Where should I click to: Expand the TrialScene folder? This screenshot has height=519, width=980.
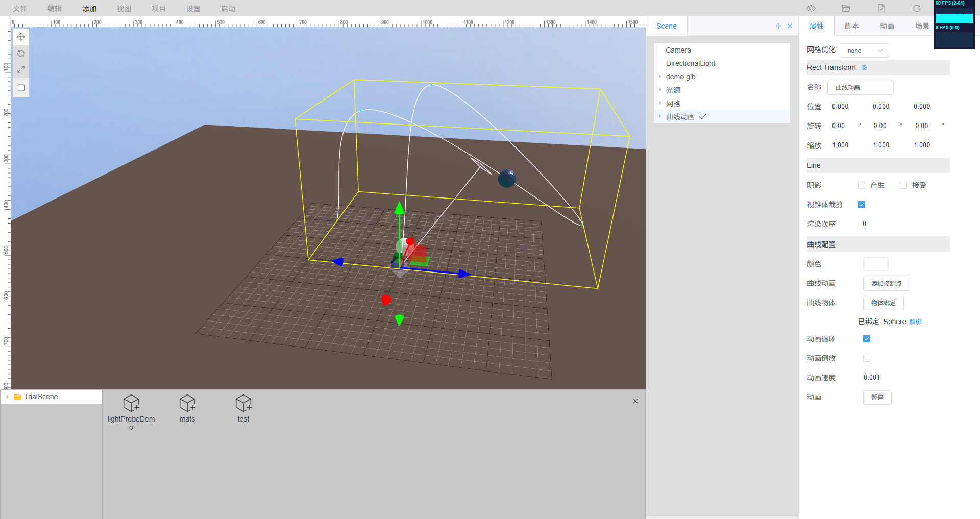(x=7, y=397)
